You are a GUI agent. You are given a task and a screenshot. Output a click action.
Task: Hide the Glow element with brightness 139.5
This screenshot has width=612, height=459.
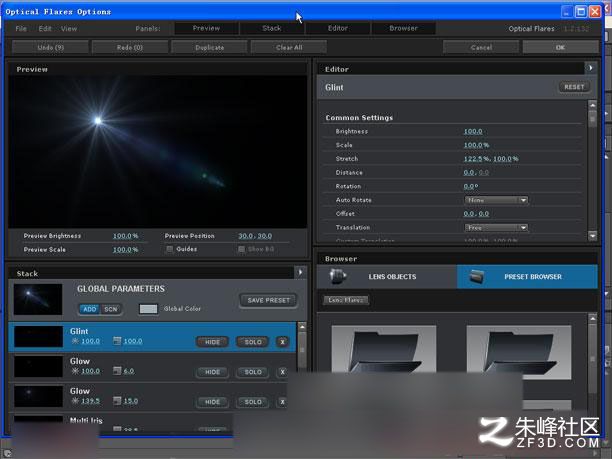[x=212, y=402]
